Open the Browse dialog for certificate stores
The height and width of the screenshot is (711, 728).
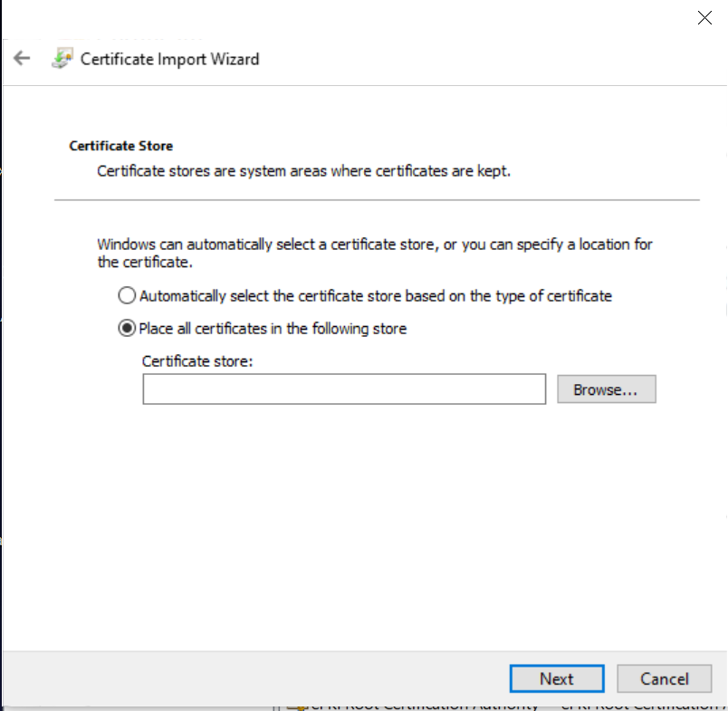tap(606, 389)
